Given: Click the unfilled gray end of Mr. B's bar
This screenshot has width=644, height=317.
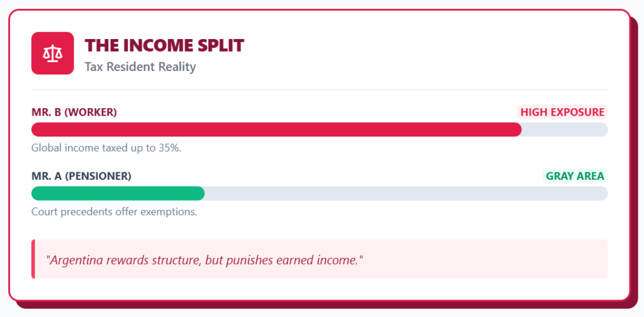Looking at the screenshot, I should 564,130.
